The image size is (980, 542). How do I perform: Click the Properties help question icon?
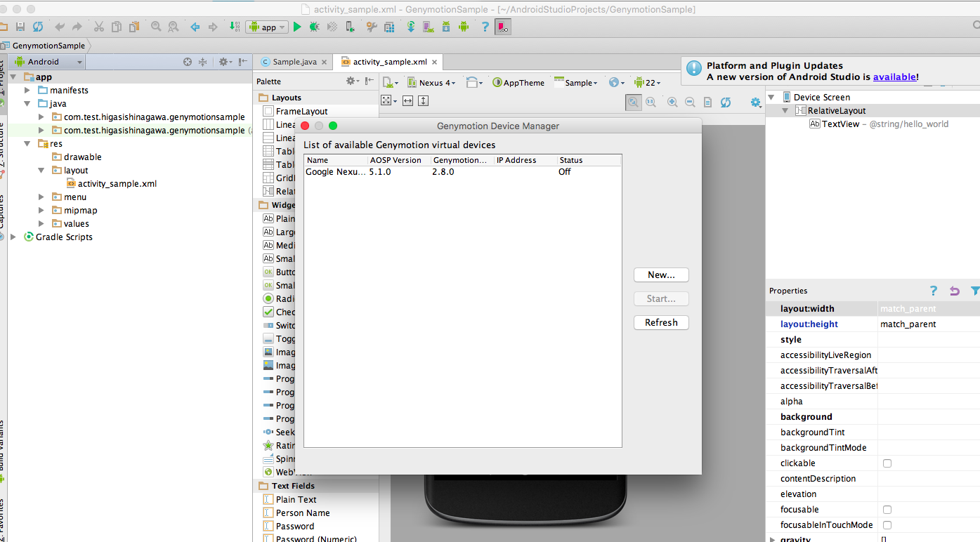click(x=934, y=291)
